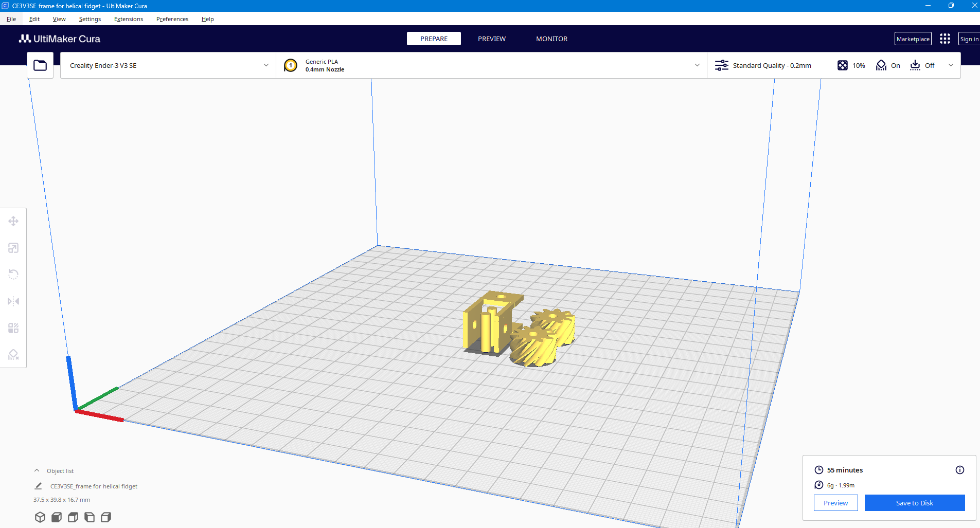The height and width of the screenshot is (528, 980).
Task: Expand the Generic PLA material dropdown
Action: pos(491,65)
